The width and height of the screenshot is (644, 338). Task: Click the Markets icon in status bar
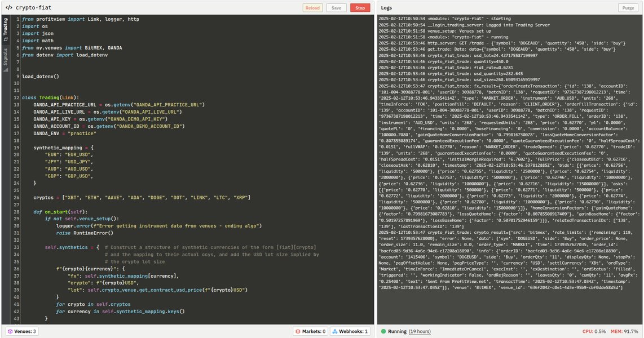pyautogui.click(x=298, y=331)
